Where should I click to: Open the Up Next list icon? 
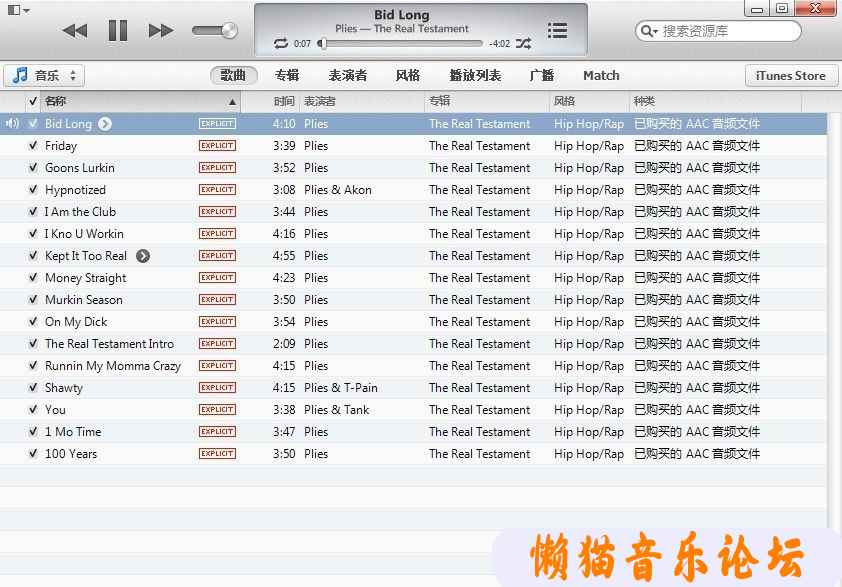click(x=557, y=31)
